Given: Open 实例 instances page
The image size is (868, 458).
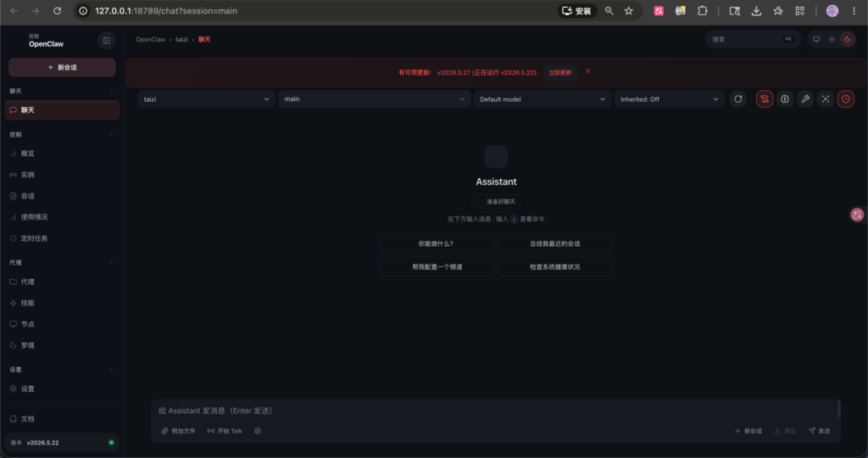Looking at the screenshot, I should tap(62, 175).
